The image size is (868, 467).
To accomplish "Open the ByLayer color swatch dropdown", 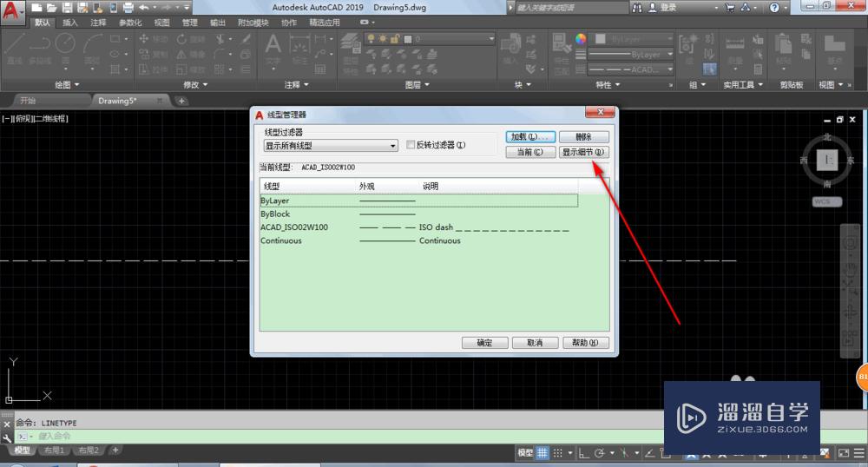I will pyautogui.click(x=633, y=39).
